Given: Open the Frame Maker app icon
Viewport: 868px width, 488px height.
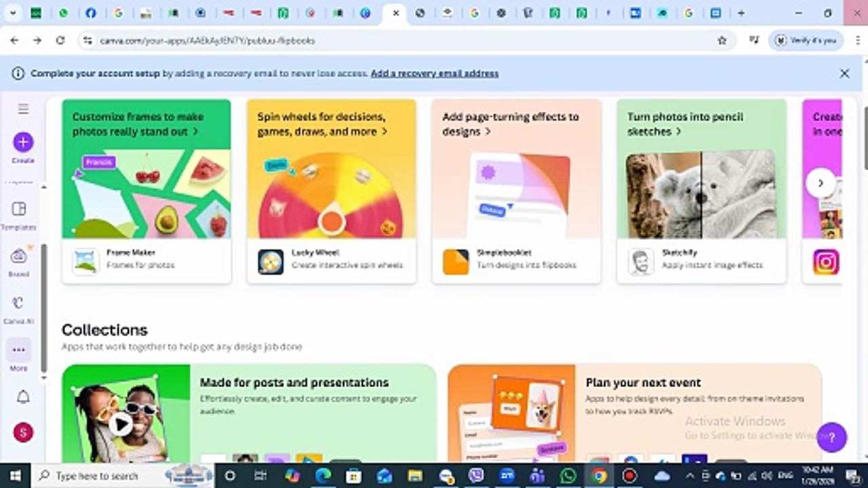Looking at the screenshot, I should tap(85, 262).
